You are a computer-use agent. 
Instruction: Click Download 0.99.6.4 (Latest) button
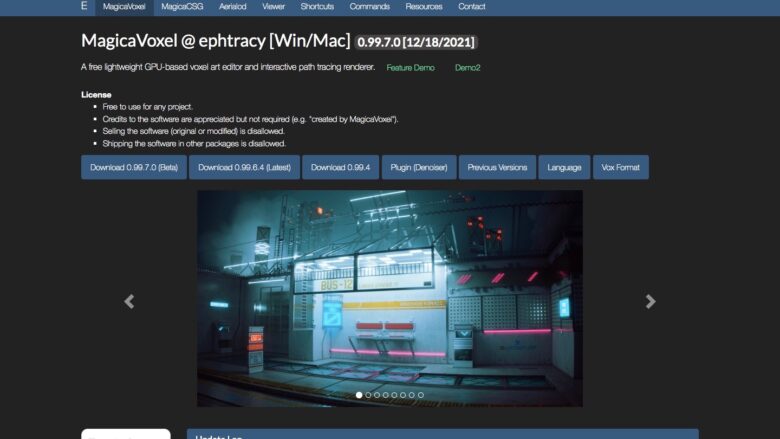tap(244, 167)
